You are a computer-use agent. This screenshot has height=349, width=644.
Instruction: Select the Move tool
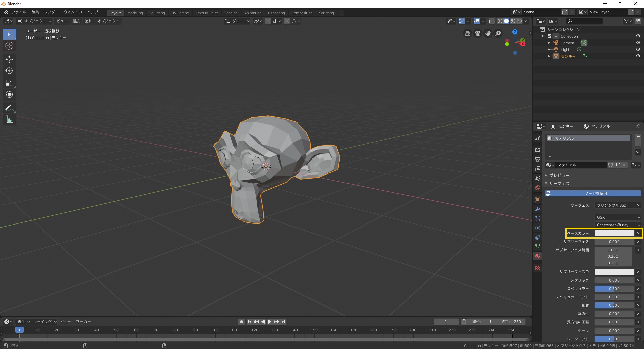9,59
